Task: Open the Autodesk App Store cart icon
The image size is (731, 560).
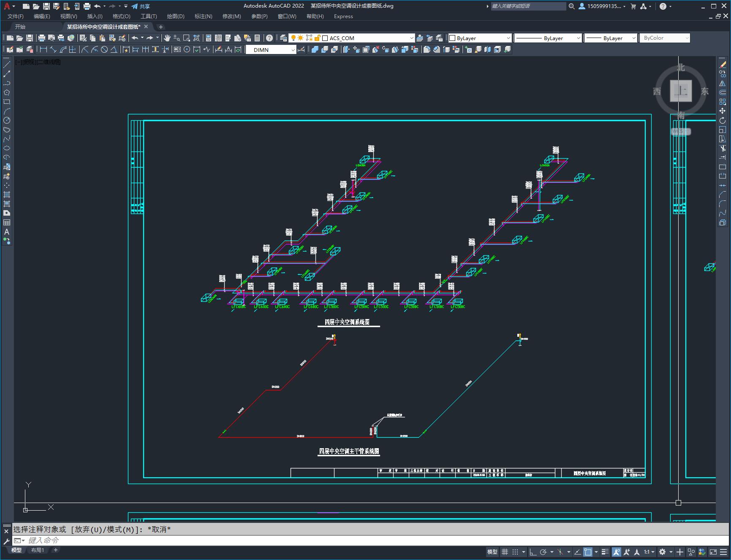Action: pyautogui.click(x=633, y=6)
